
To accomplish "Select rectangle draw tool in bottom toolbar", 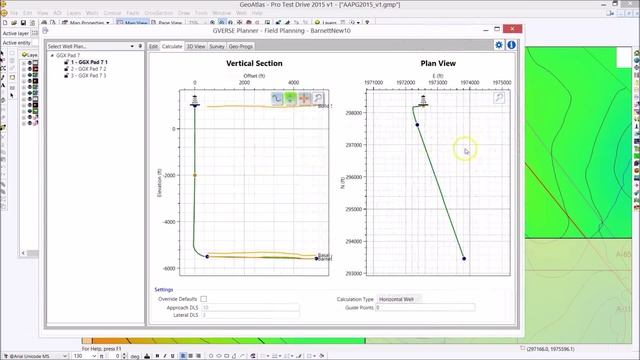I will (227, 356).
